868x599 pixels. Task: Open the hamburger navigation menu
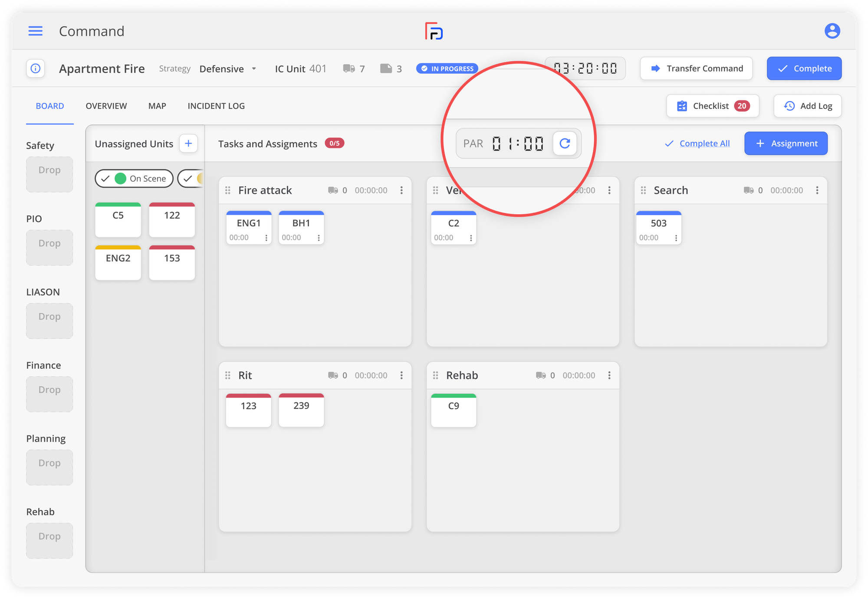click(x=35, y=31)
